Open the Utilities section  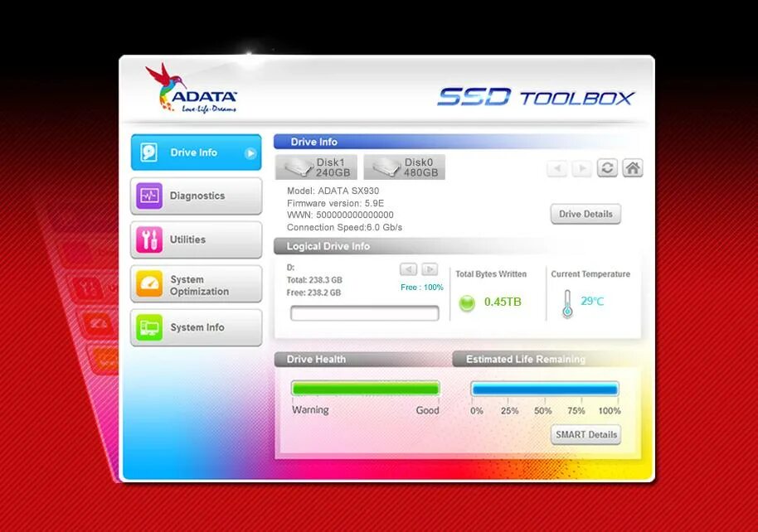pos(196,239)
